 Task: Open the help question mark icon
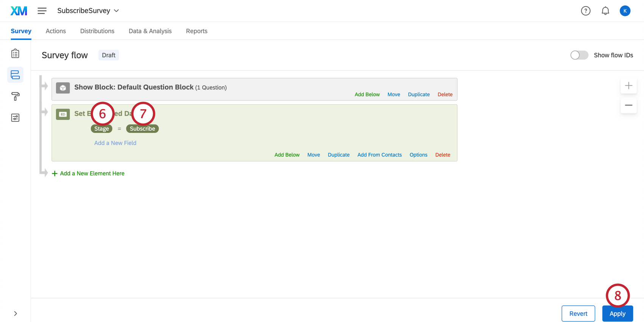coord(586,11)
